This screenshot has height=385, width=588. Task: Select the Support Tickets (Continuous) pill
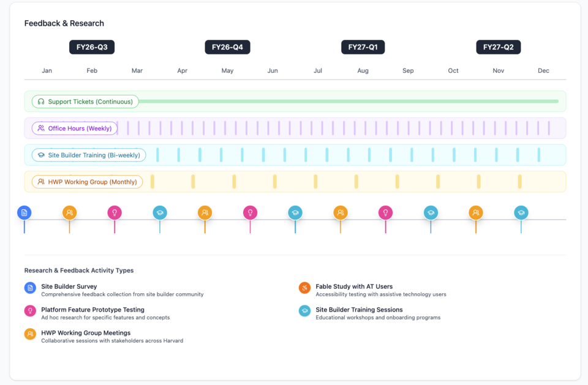85,102
